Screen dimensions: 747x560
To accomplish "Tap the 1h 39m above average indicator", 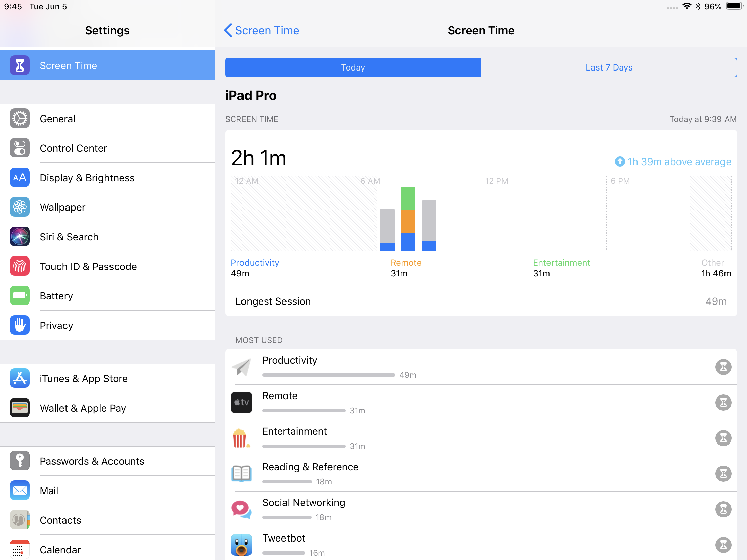I will pos(673,162).
